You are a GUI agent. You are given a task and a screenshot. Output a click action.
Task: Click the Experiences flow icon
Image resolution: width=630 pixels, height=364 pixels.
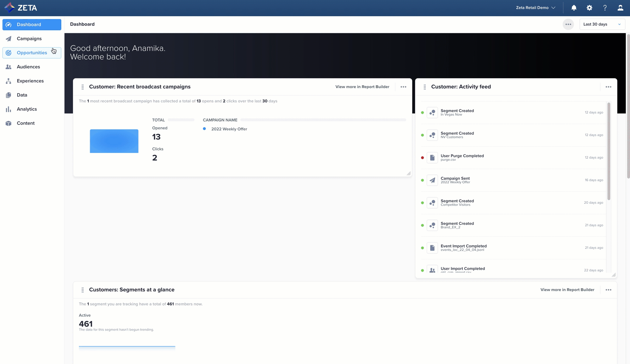tap(9, 81)
